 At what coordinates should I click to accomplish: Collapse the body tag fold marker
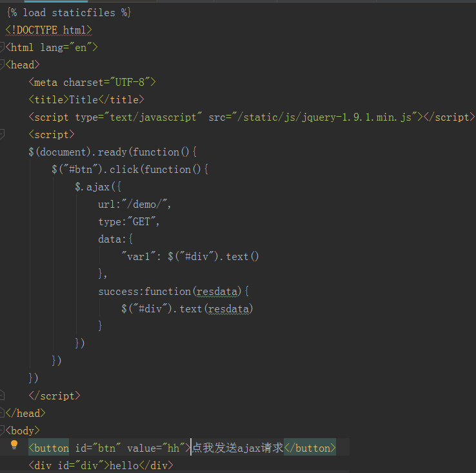coord(1,430)
